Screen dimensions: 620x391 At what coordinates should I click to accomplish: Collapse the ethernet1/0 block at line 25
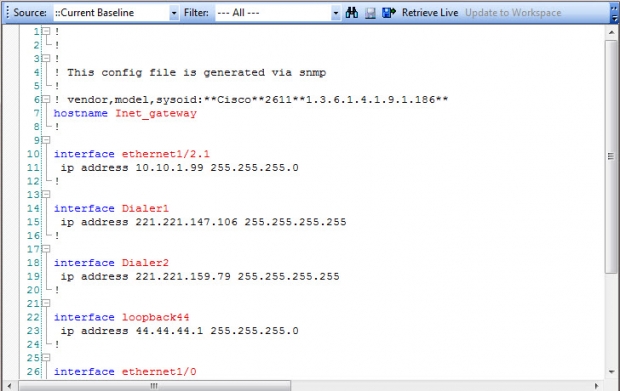click(46, 357)
